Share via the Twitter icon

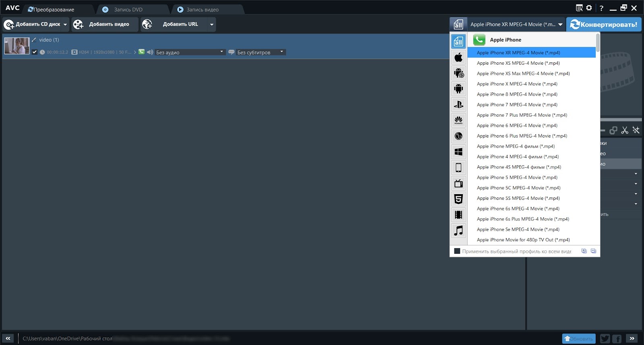[605, 339]
